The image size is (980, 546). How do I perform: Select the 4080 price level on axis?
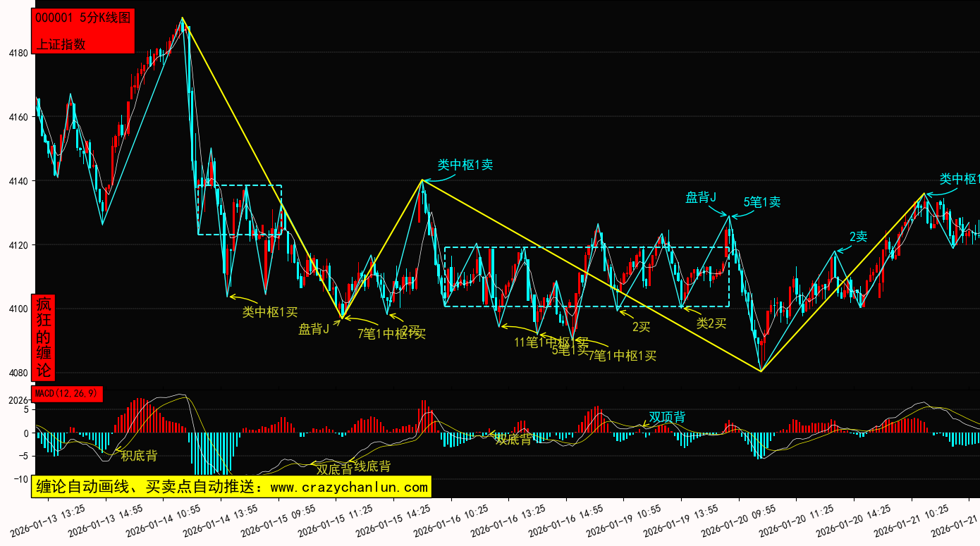[18, 373]
